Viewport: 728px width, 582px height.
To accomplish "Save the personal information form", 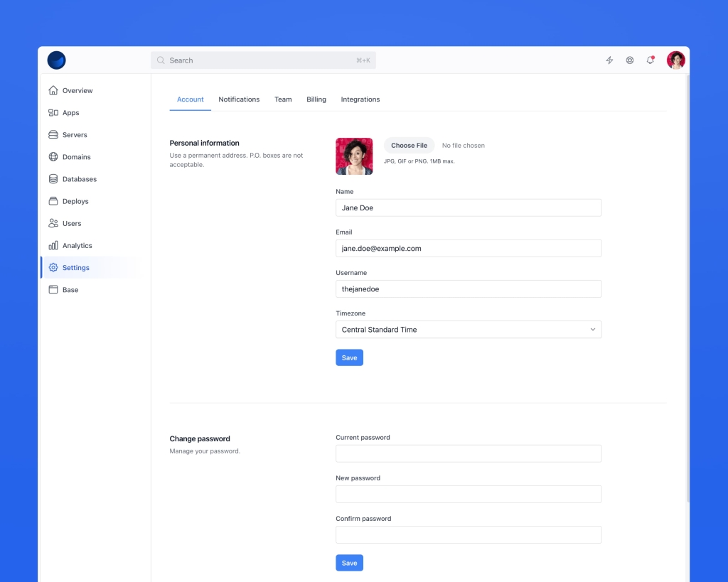I will (349, 357).
